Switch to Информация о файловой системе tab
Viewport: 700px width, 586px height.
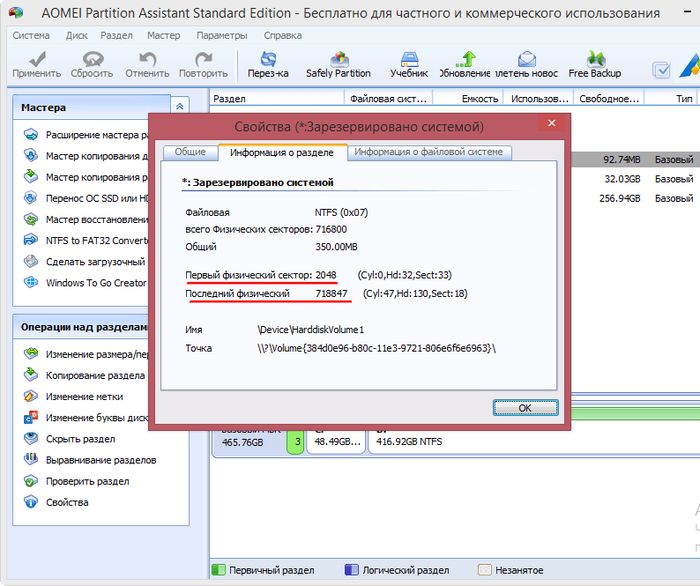pyautogui.click(x=430, y=152)
